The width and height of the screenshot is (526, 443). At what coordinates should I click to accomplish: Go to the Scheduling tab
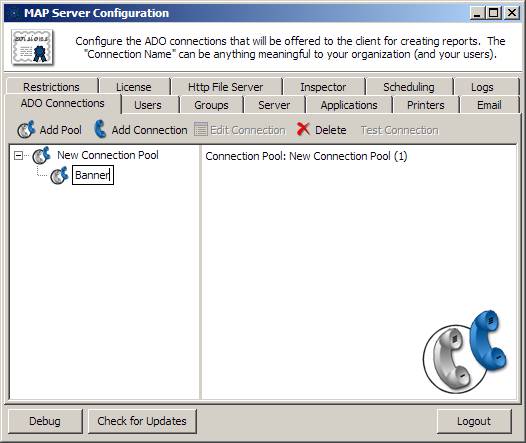[x=409, y=87]
